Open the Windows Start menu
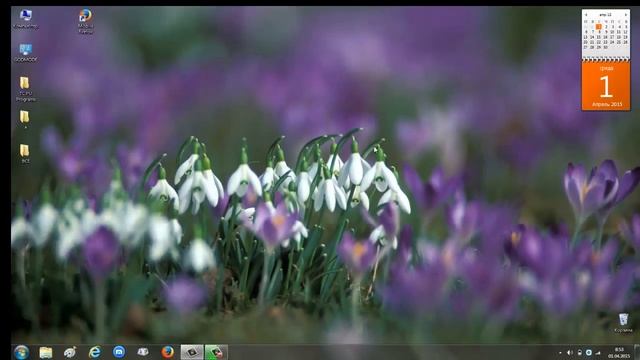640x360 pixels. click(x=21, y=352)
